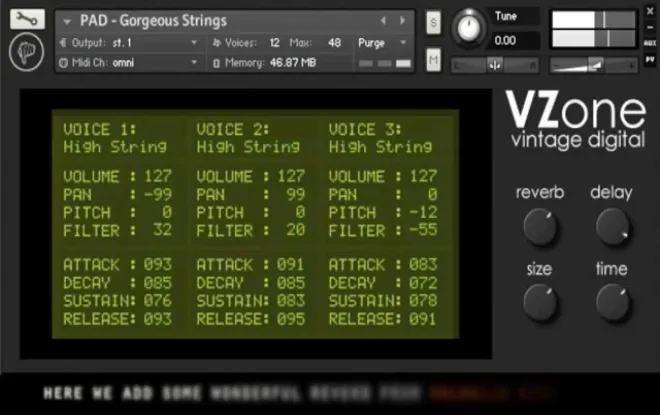This screenshot has width=660, height=415.
Task: Click the delay time knob
Action: 613,303
